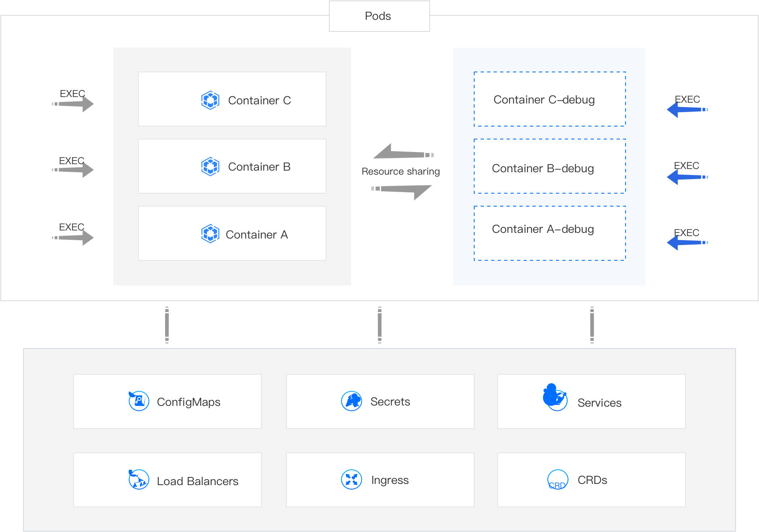Click the Container B cube icon

click(x=210, y=167)
